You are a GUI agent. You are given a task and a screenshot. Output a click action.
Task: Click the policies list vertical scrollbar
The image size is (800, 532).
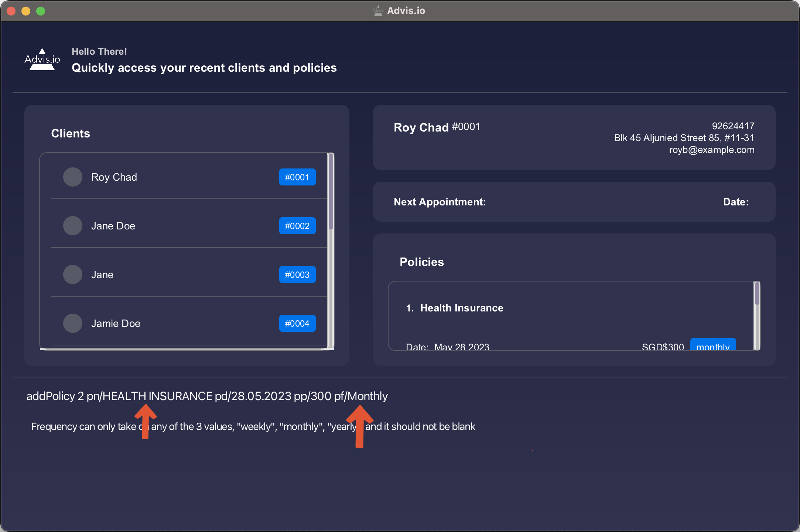[x=757, y=294]
